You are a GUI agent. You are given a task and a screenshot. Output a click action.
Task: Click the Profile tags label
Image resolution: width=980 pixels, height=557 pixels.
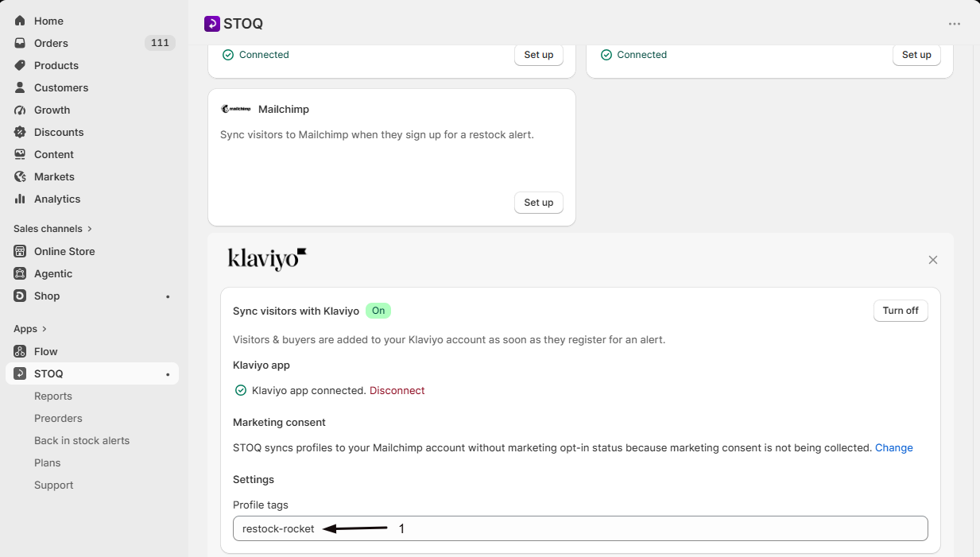[261, 505]
